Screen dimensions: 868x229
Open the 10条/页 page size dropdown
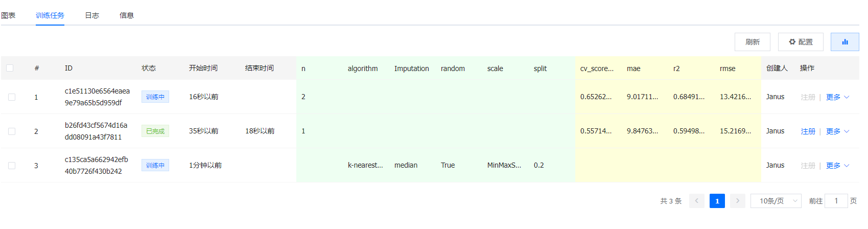coord(776,201)
